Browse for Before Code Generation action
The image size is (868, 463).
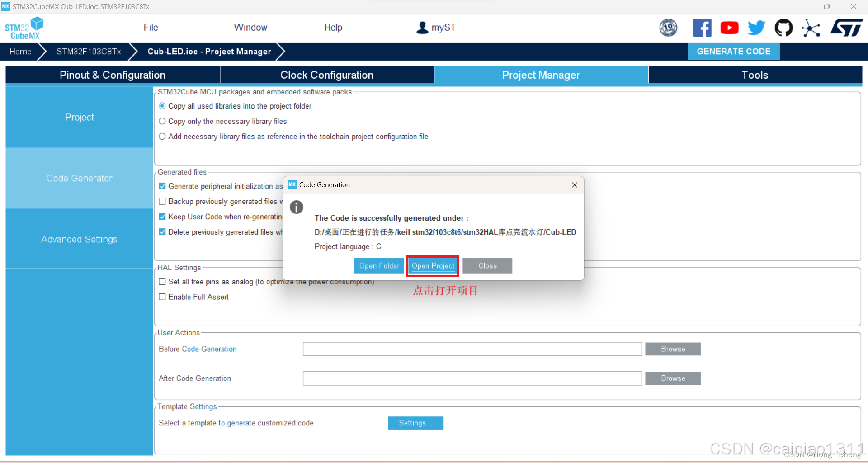coord(673,349)
